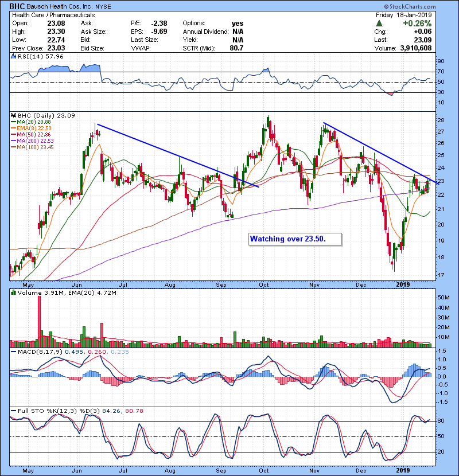Select the MA(20) 20.88 legend entry
Viewport: 459px width, 476px height.
coord(31,122)
